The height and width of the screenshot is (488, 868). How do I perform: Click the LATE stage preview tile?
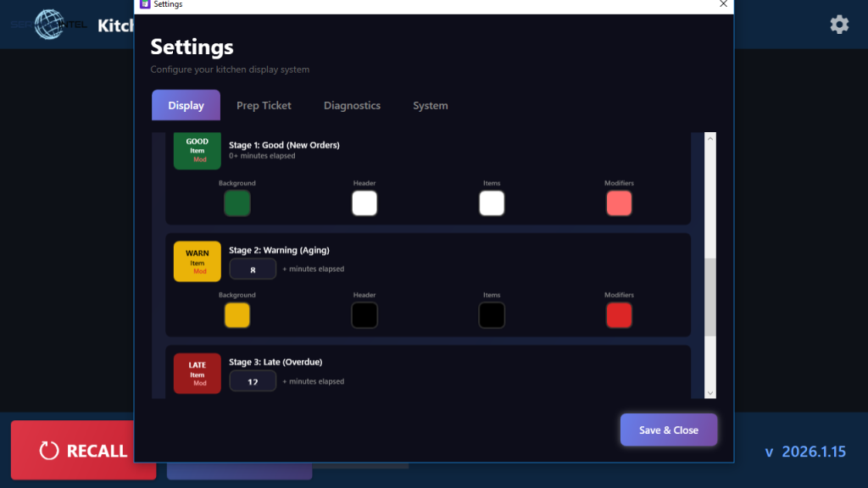pyautogui.click(x=197, y=374)
